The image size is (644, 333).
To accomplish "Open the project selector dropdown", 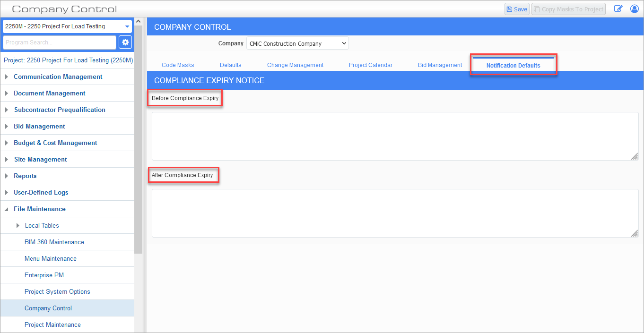I will tap(67, 26).
